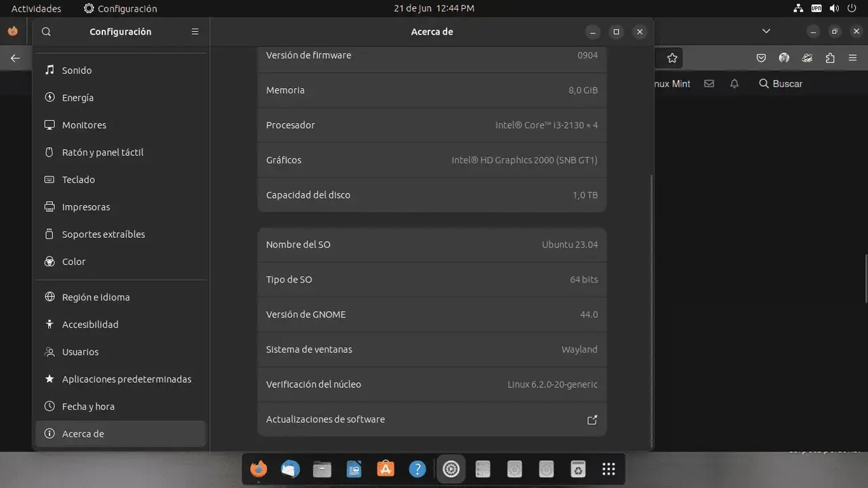This screenshot has height=488, width=868.
Task: Click the Sonido music note icon
Action: tap(49, 70)
